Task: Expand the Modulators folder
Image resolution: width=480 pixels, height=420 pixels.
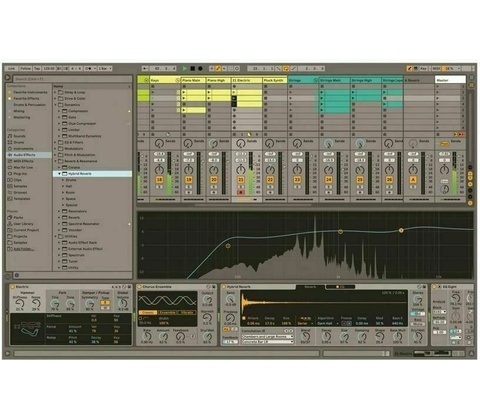Action: 55,149
